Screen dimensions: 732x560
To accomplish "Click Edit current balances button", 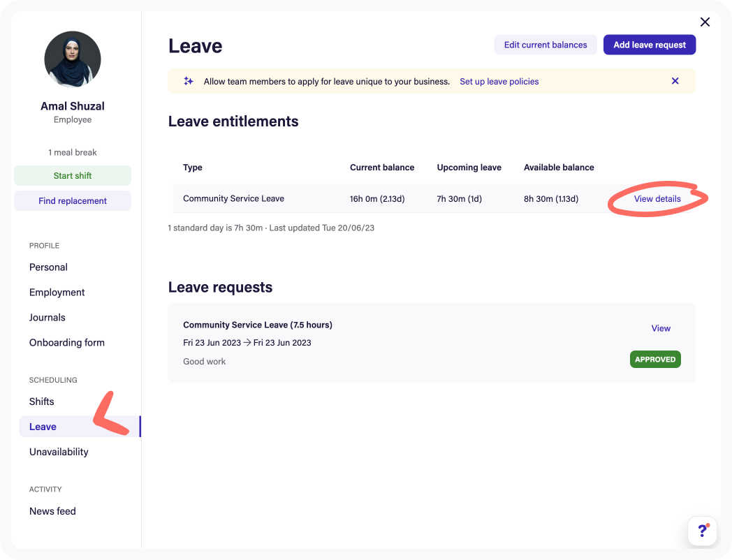I will tap(546, 45).
